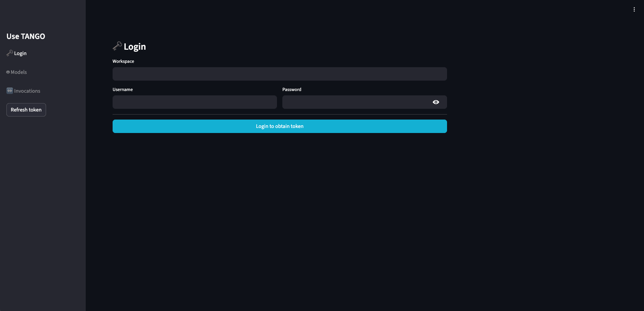Viewport: 644px width, 311px height.
Task: Click the globe icon next to Models
Action: [7, 72]
